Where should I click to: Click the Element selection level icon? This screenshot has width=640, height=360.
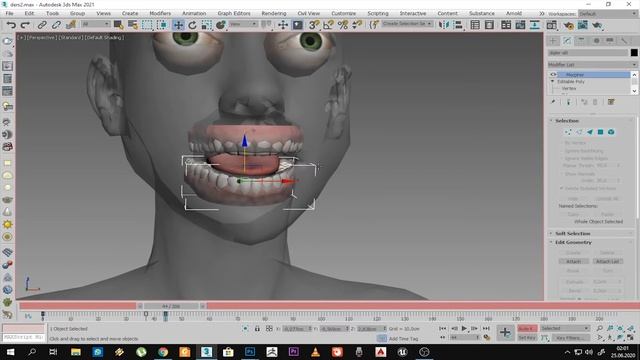[611, 132]
